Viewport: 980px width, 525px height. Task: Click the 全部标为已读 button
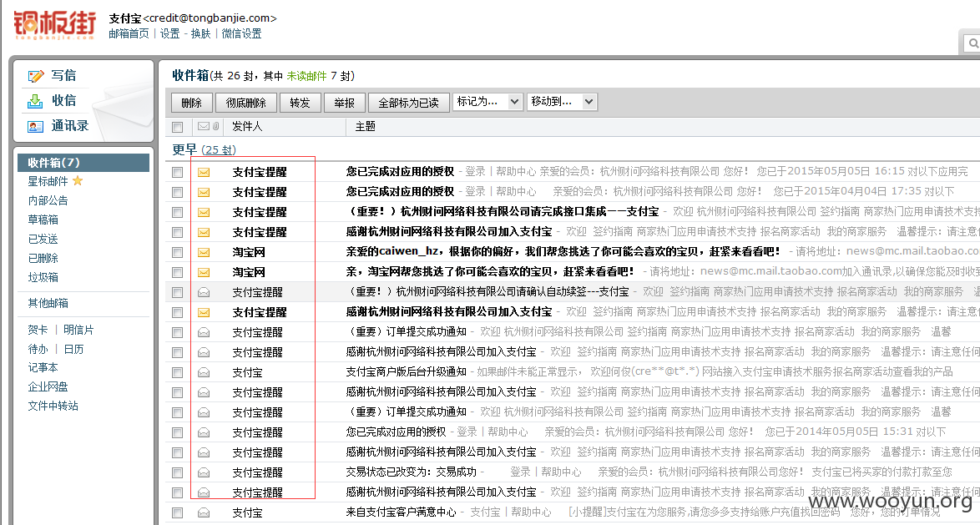click(x=409, y=103)
